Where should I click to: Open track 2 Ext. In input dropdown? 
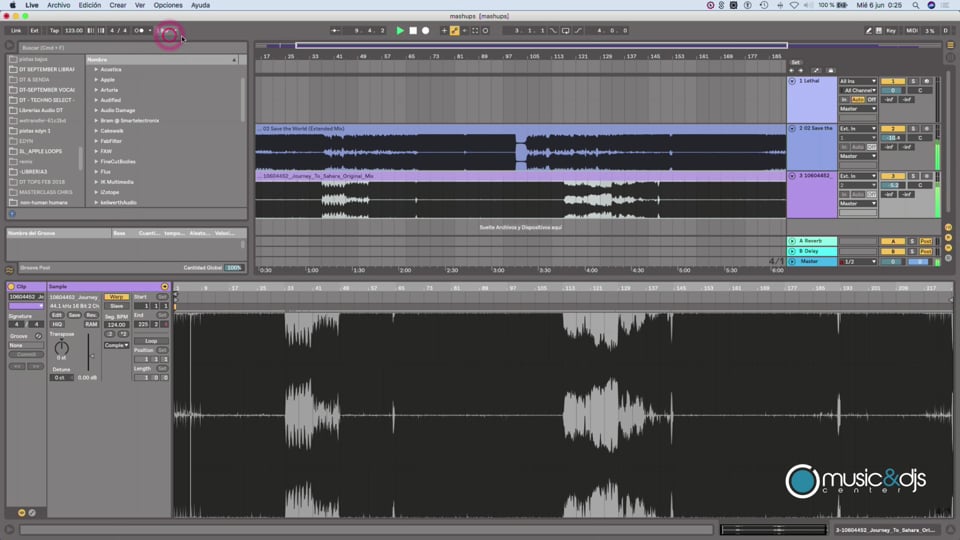858,129
